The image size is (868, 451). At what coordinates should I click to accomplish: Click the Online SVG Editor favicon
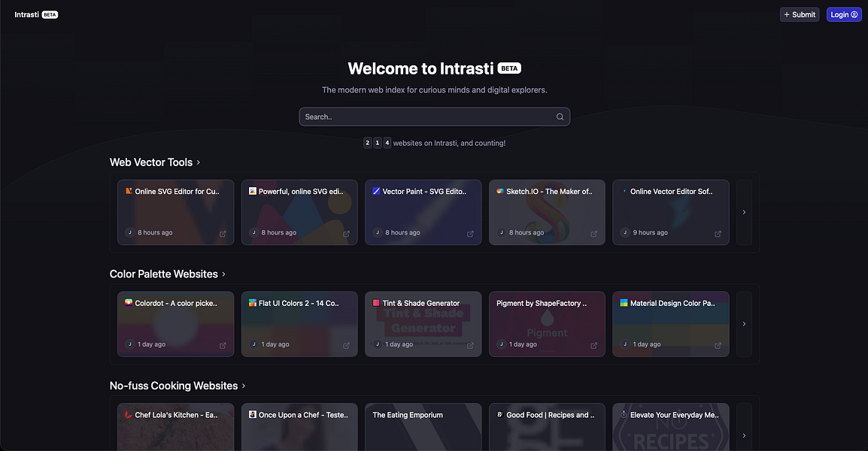click(129, 191)
